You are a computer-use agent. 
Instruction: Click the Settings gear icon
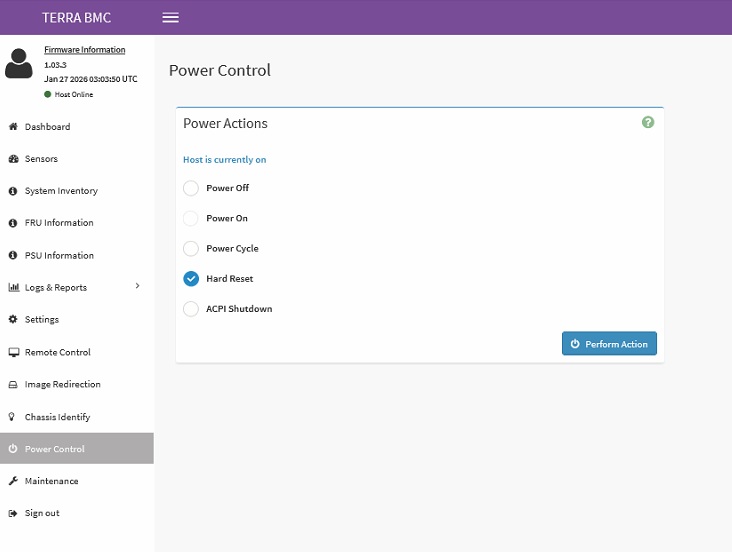coord(13,319)
